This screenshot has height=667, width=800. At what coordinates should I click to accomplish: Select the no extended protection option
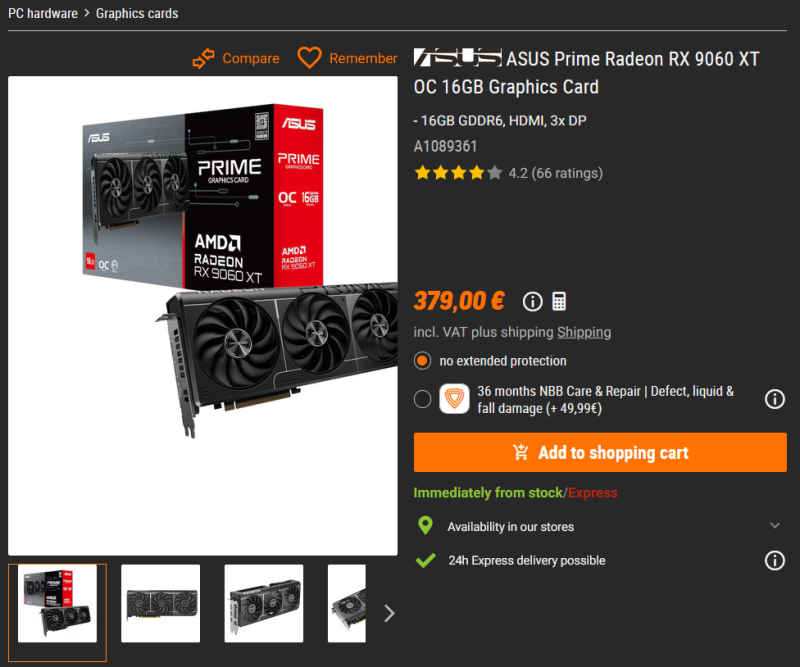[x=422, y=361]
